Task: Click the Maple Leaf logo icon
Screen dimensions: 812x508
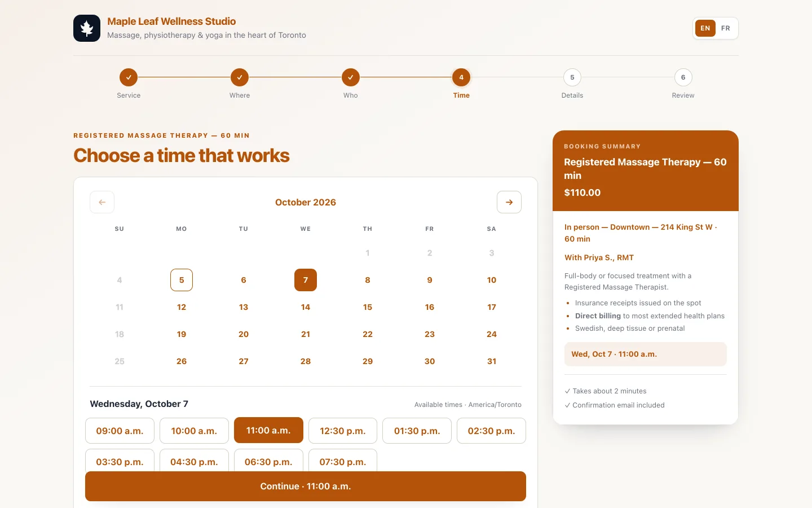Action: pyautogui.click(x=87, y=28)
